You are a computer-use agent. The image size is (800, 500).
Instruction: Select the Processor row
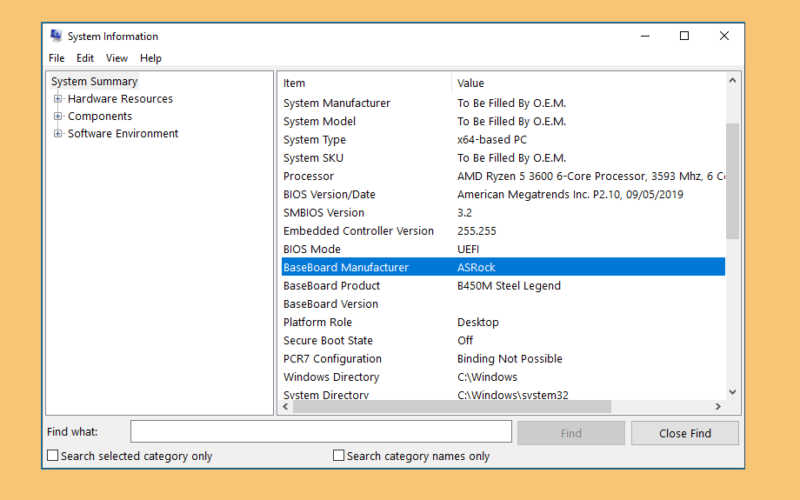point(503,176)
